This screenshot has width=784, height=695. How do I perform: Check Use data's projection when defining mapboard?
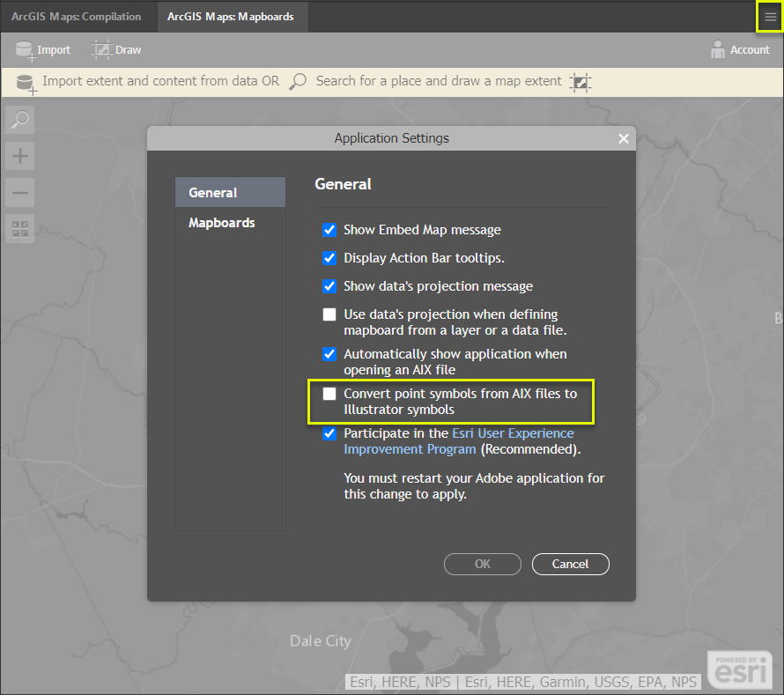point(329,314)
